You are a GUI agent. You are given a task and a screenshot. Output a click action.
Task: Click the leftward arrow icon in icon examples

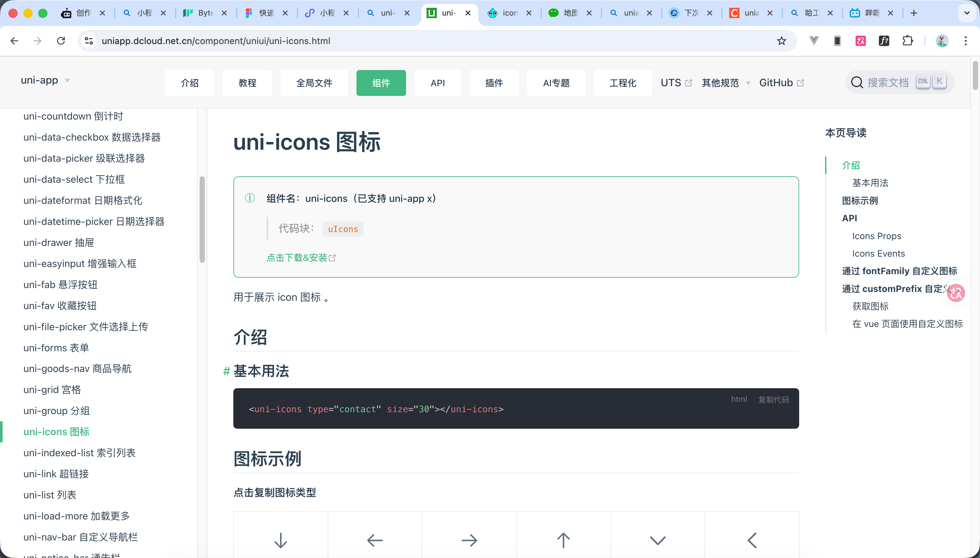click(375, 540)
